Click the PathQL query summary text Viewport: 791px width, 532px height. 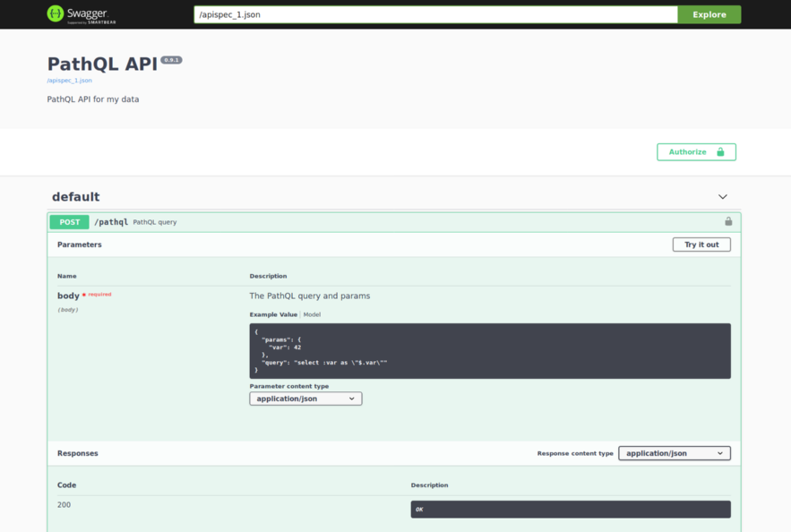[x=155, y=222]
